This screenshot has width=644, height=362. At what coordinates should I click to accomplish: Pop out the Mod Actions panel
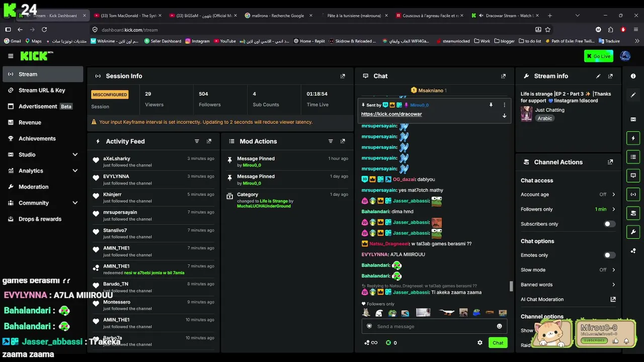point(343,141)
